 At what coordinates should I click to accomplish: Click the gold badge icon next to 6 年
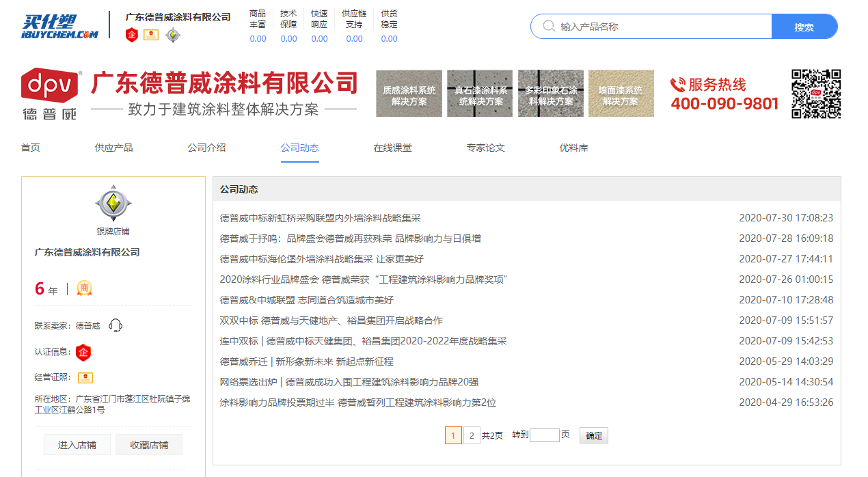pyautogui.click(x=84, y=288)
